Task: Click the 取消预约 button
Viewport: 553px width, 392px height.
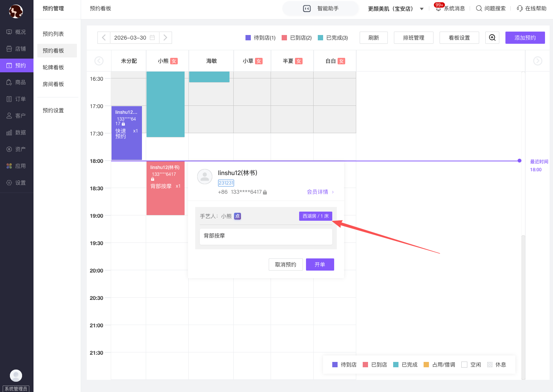Action: [285, 265]
